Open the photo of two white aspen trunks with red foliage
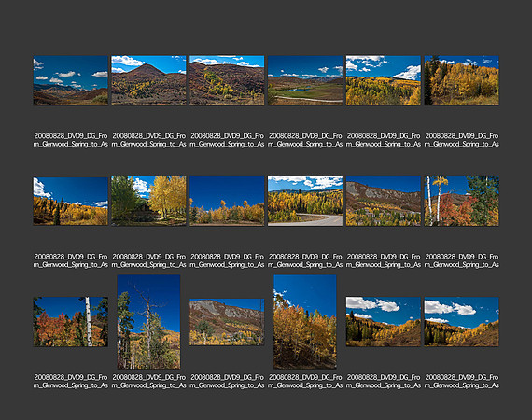 click(461, 201)
